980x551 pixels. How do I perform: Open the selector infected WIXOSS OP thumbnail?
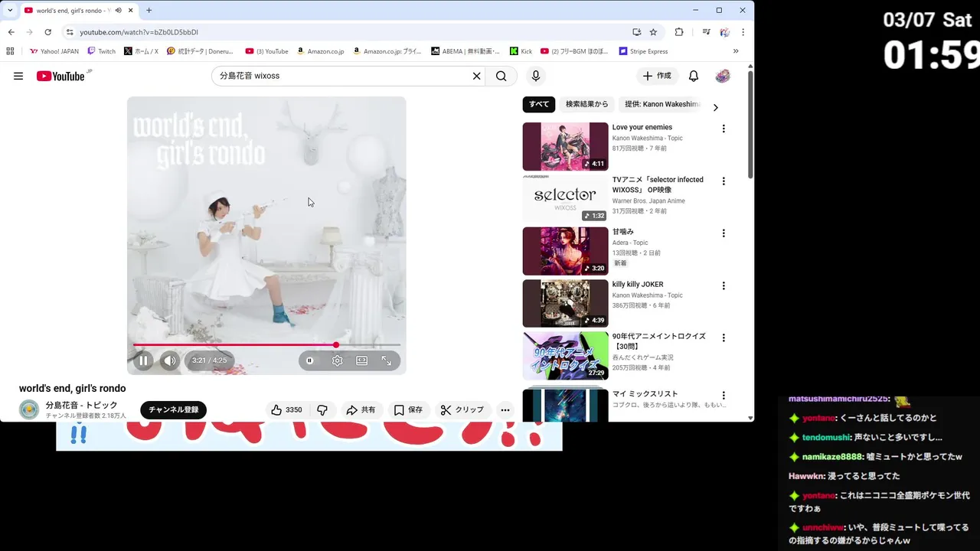(x=566, y=198)
